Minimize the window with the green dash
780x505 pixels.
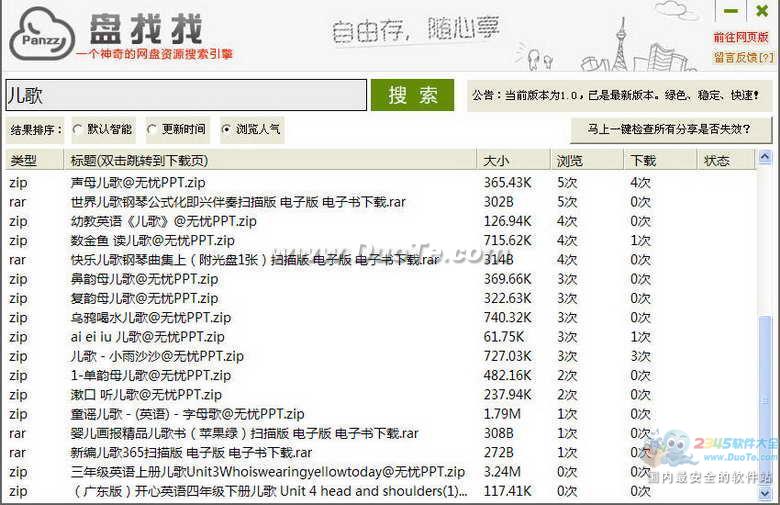click(730, 12)
